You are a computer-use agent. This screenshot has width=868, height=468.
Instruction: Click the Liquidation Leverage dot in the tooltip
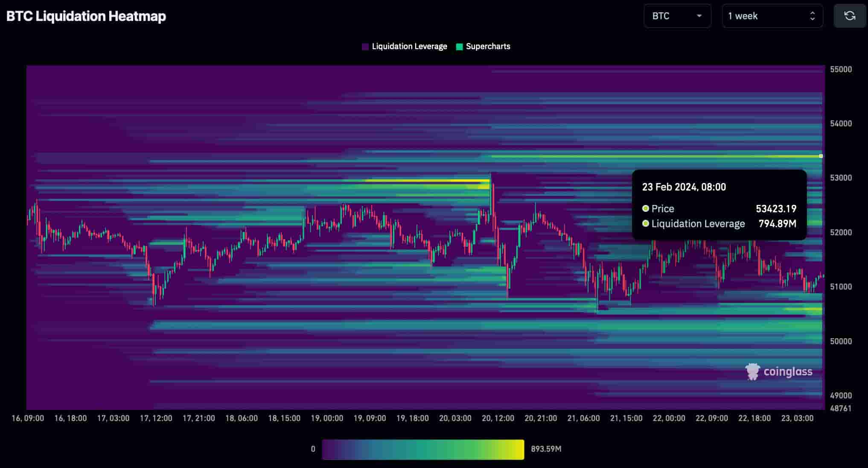(645, 224)
